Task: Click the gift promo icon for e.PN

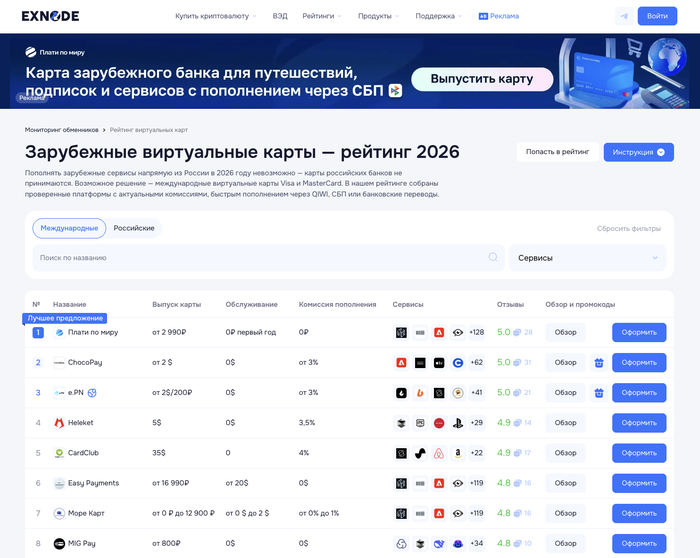Action: pos(598,393)
